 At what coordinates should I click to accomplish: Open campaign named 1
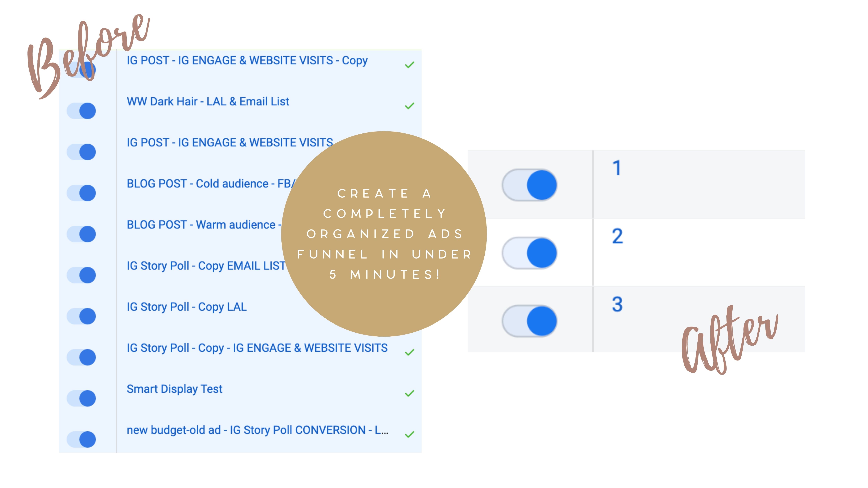[x=617, y=168]
